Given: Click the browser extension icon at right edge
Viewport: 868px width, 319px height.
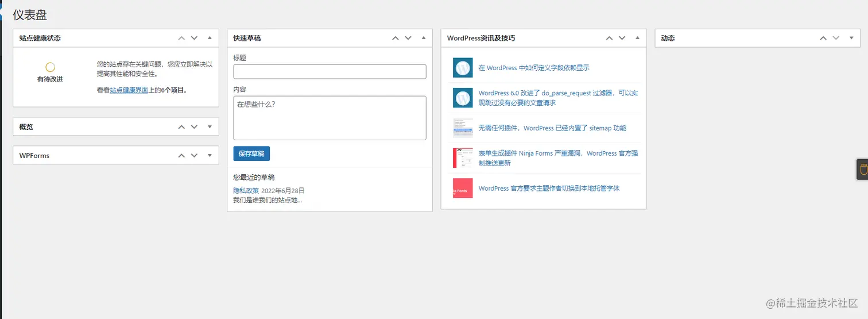Looking at the screenshot, I should 862,170.
